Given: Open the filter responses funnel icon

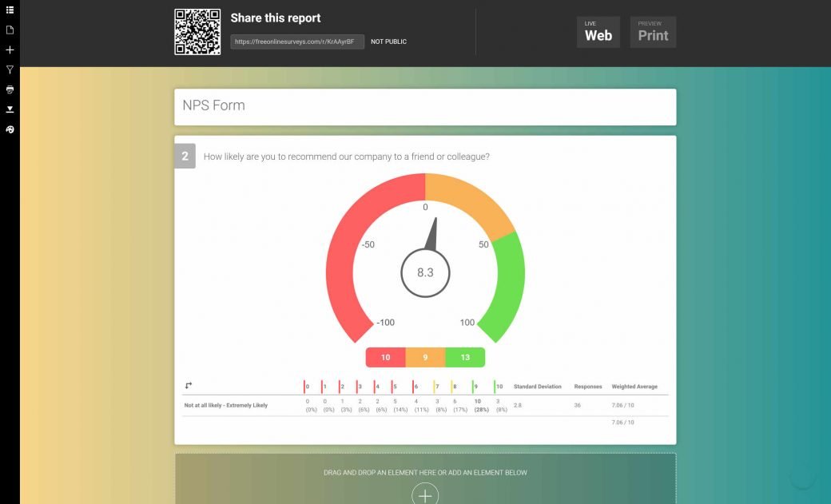Looking at the screenshot, I should point(10,69).
